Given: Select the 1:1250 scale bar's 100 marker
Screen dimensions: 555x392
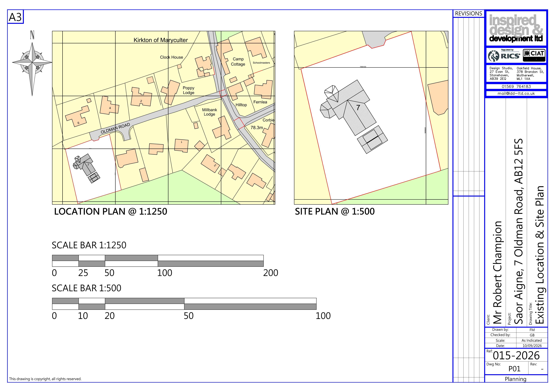Looking at the screenshot, I should [165, 273].
